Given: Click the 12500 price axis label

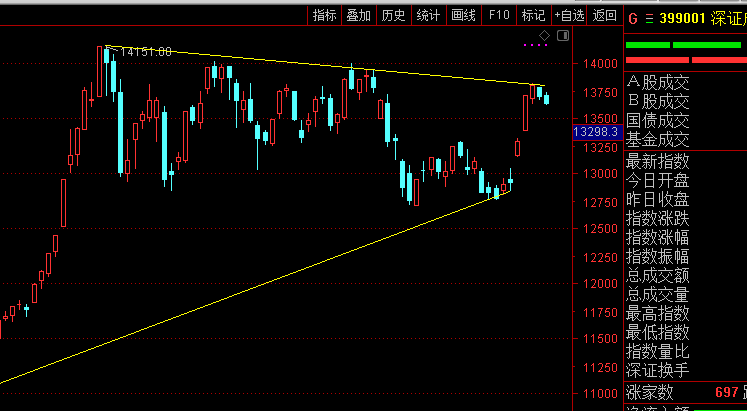Looking at the screenshot, I should coord(598,229).
